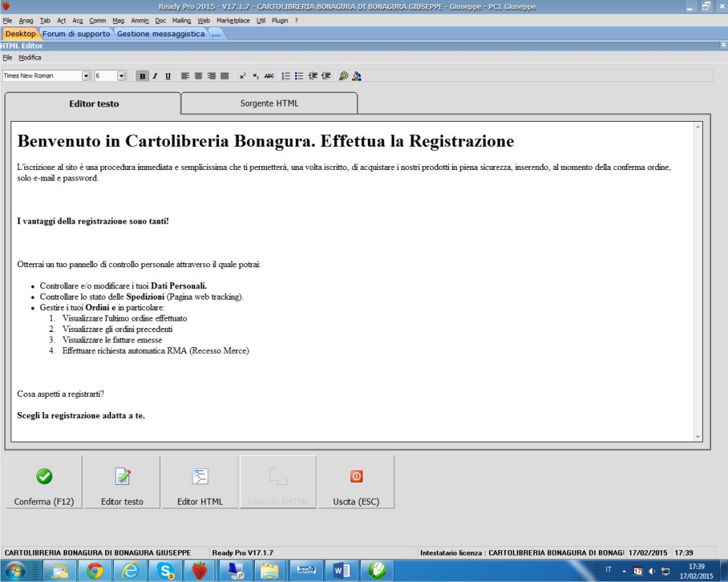Apply superscript formatting
728x582 pixels.
242,76
